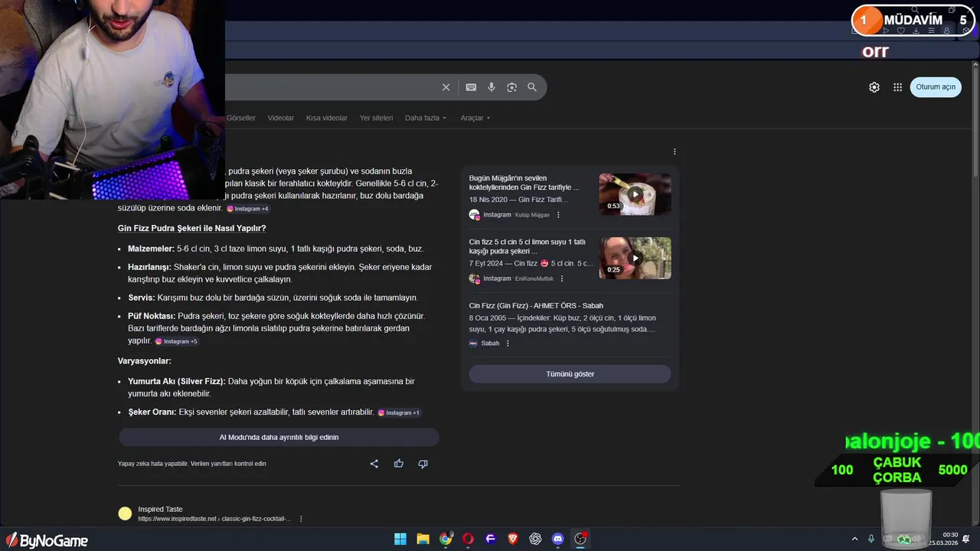Viewport: 980px width, 551px height.
Task: Open ChatGPT app from taskbar
Action: click(535, 539)
